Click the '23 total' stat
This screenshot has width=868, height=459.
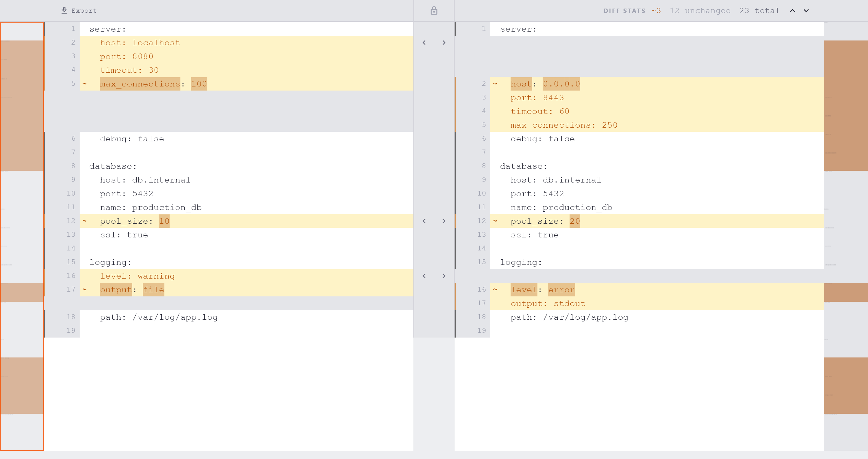coord(759,11)
